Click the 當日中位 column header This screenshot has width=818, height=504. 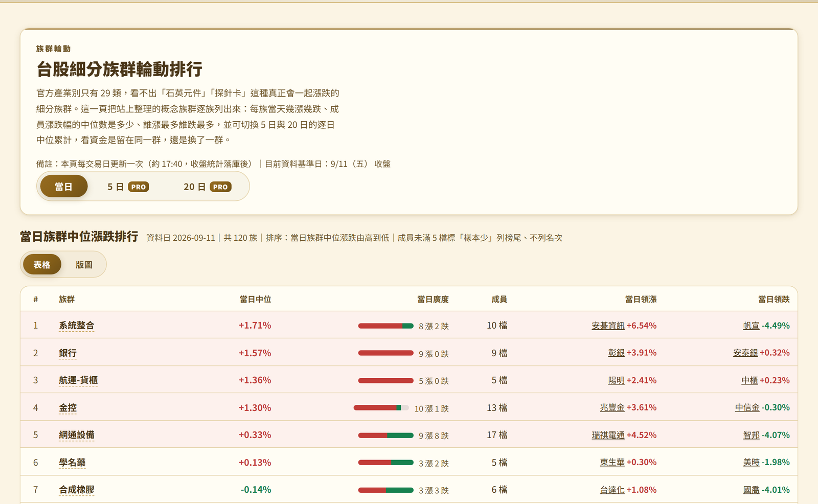255,299
